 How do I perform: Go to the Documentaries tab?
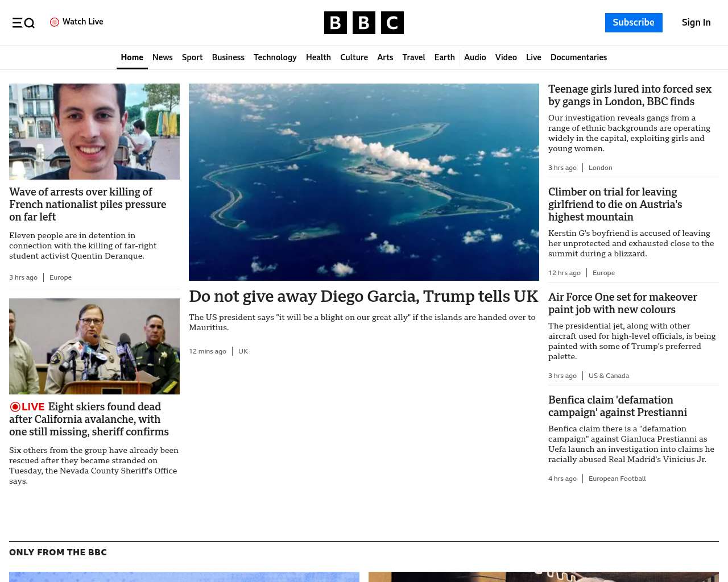(x=578, y=57)
